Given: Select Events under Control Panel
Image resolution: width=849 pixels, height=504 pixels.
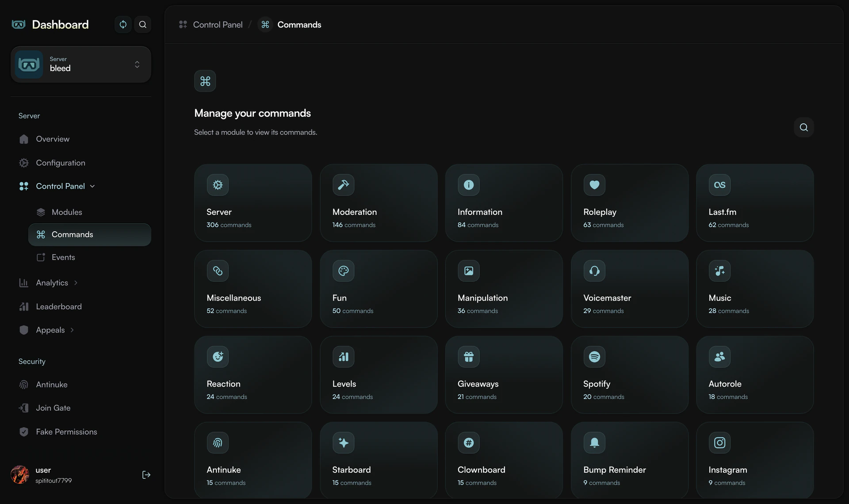Looking at the screenshot, I should [x=56, y=257].
